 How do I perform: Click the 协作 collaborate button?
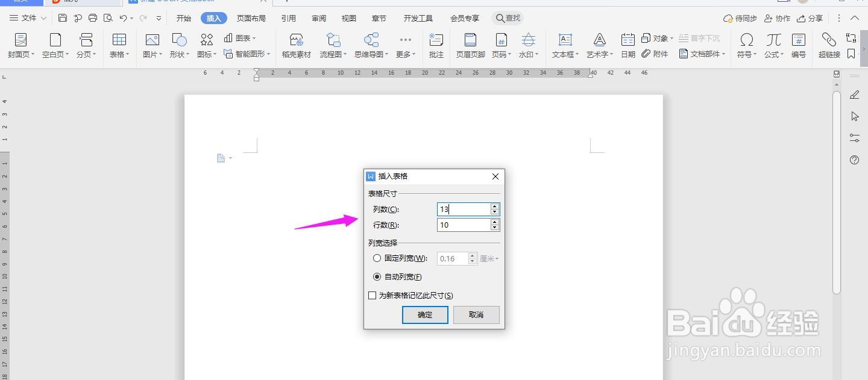click(x=777, y=19)
